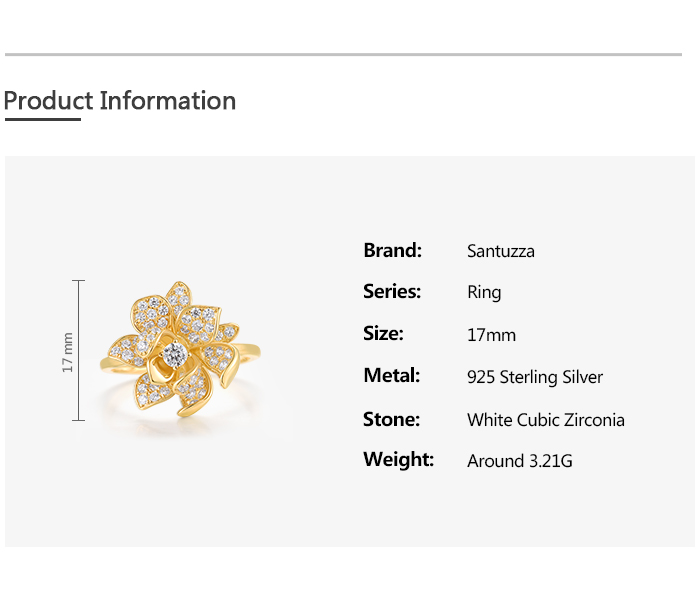This screenshot has width=700, height=607.
Task: Select the Size: label
Action: pos(383,334)
